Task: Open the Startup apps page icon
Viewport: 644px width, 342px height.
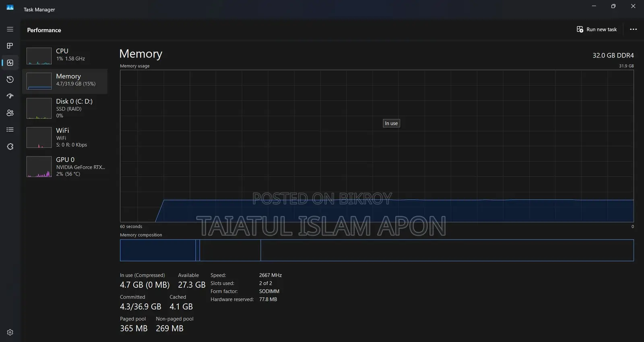Action: tap(10, 96)
